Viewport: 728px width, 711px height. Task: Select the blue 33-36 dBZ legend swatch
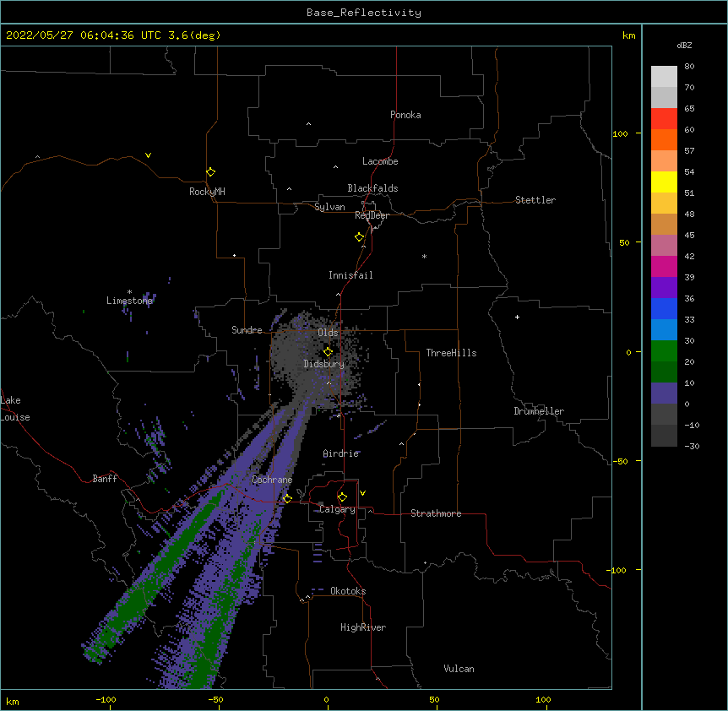(664, 308)
